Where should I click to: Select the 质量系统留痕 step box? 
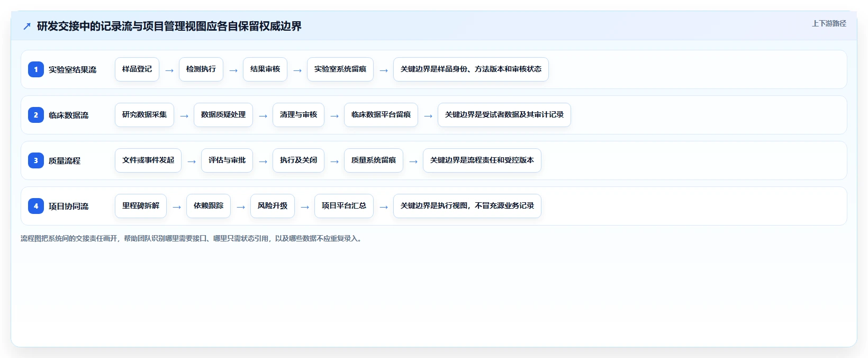click(374, 160)
